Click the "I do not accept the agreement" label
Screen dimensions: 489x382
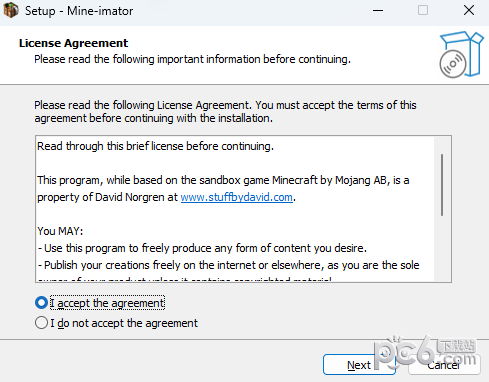click(x=124, y=323)
